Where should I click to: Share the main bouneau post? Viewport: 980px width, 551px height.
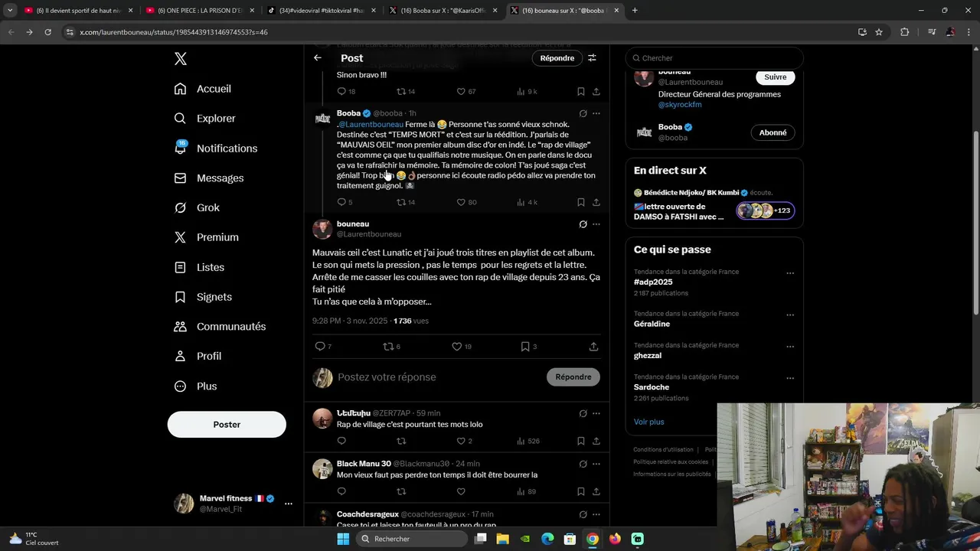[593, 347]
